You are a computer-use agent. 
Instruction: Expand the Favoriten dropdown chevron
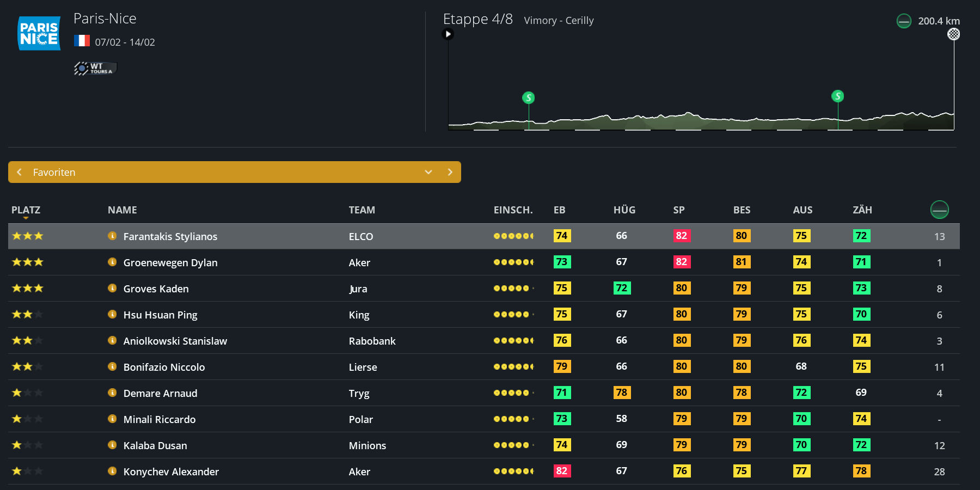428,172
